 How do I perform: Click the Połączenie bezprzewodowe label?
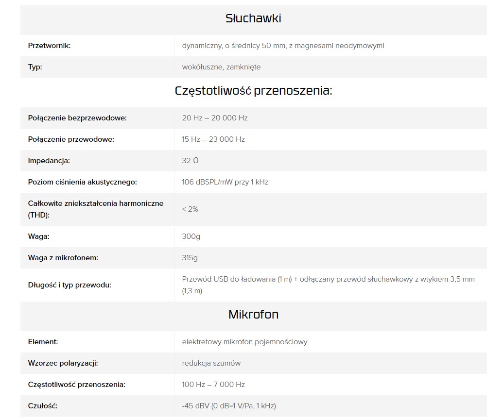(x=77, y=118)
